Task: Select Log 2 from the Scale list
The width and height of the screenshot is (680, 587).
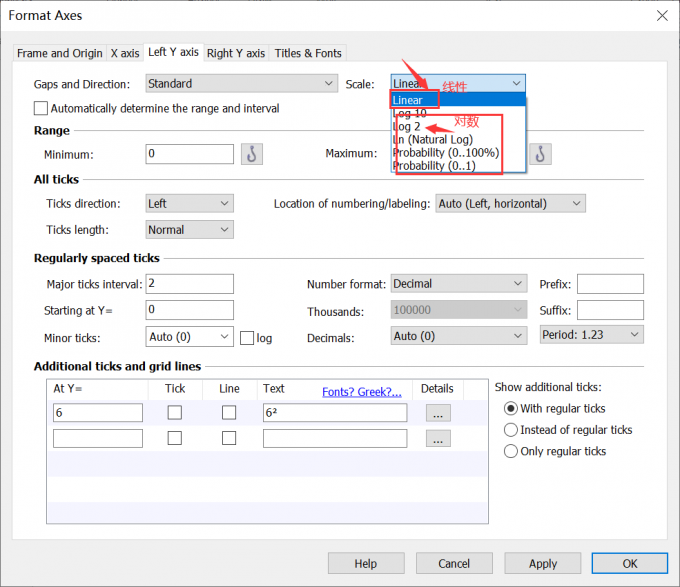Action: point(408,127)
